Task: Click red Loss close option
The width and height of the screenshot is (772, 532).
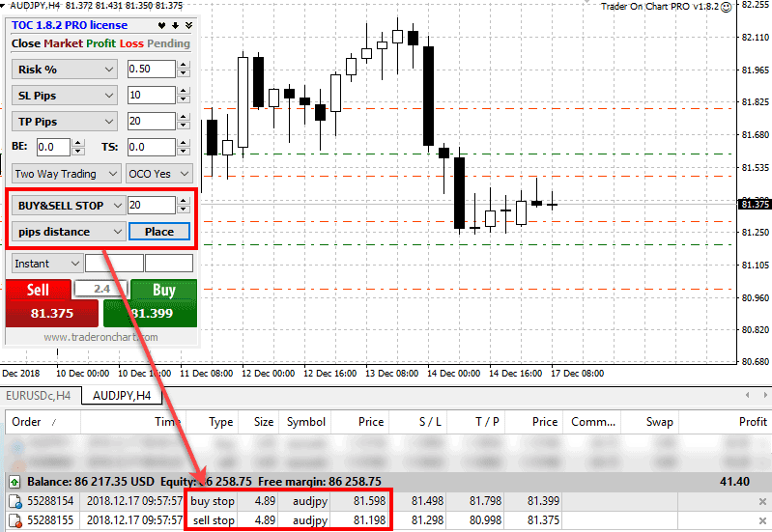Action: pyautogui.click(x=131, y=43)
